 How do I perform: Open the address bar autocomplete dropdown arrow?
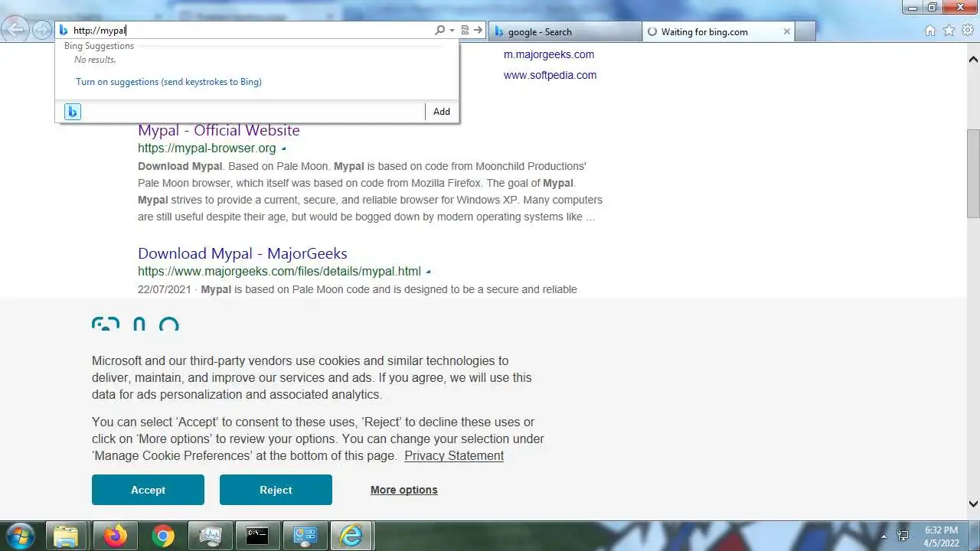(452, 31)
